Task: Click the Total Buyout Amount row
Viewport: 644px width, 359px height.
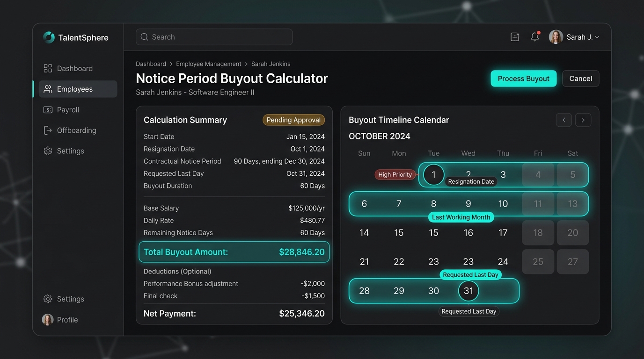Action: pyautogui.click(x=234, y=252)
